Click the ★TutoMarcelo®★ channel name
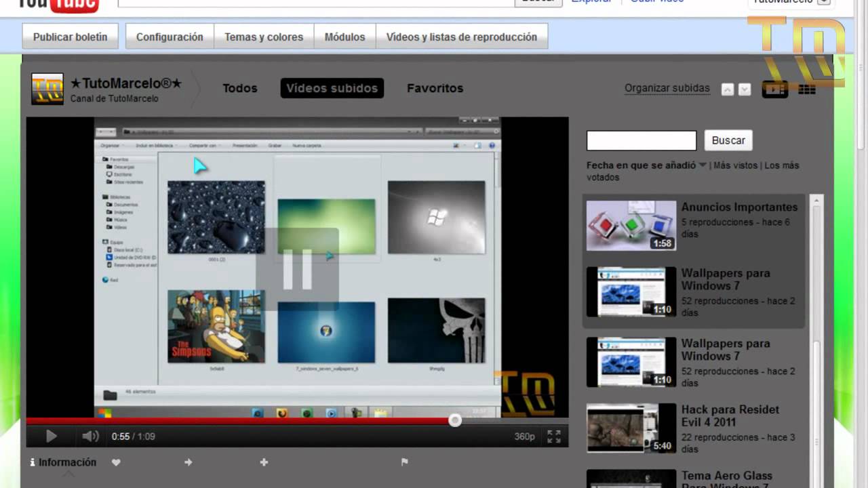 (x=126, y=83)
